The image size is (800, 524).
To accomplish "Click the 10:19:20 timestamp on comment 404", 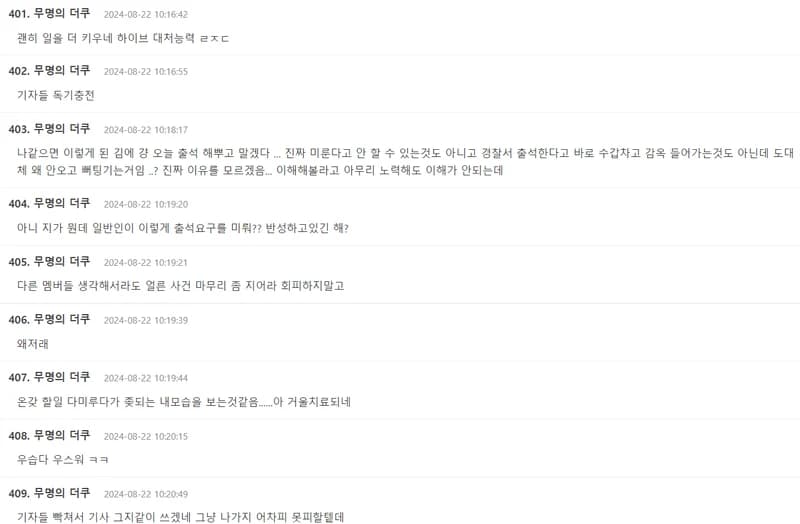I will pos(146,204).
